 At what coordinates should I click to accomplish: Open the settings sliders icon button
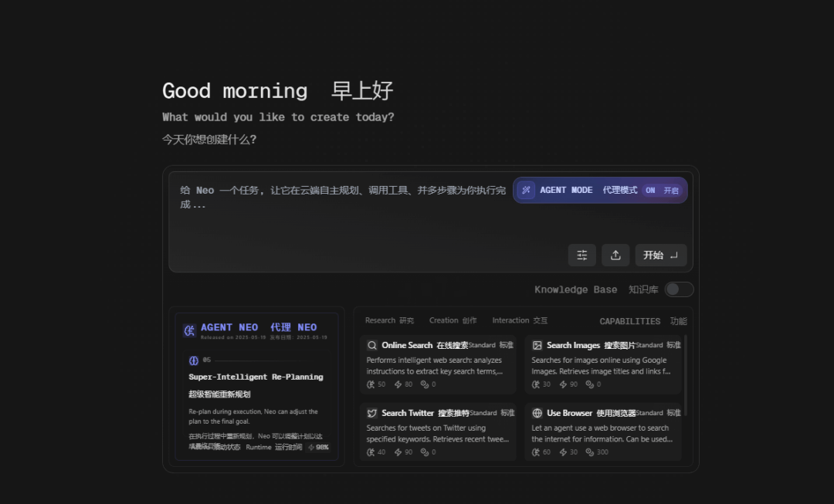(x=581, y=255)
